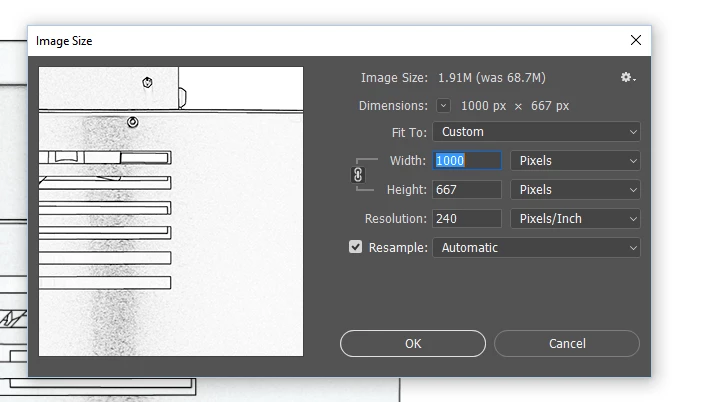Viewport: 716px width, 402px height.
Task: Confirm resize with the OK button
Action: pyautogui.click(x=413, y=344)
